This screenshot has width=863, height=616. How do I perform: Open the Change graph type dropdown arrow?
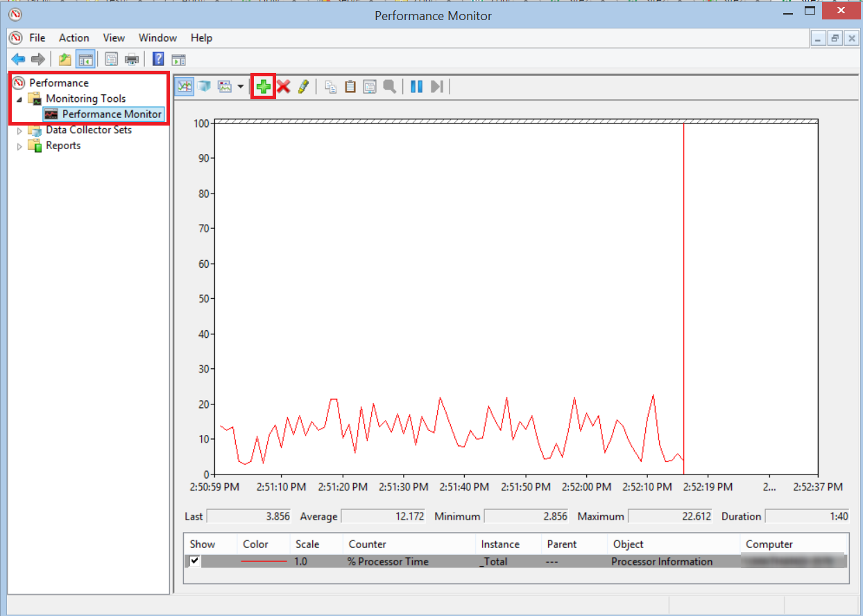[240, 87]
